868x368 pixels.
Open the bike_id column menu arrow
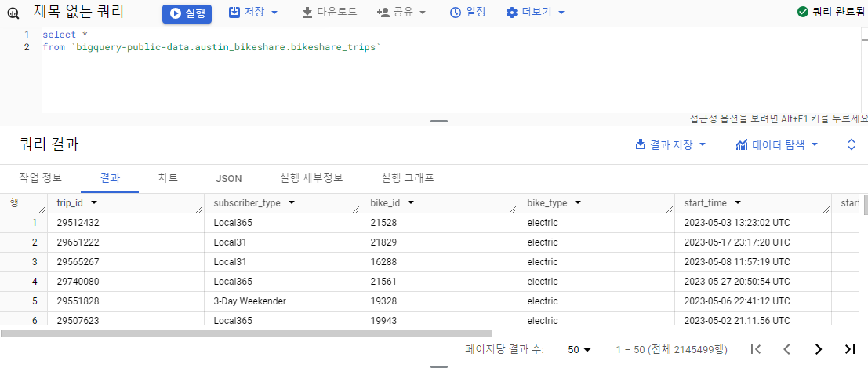pyautogui.click(x=412, y=203)
